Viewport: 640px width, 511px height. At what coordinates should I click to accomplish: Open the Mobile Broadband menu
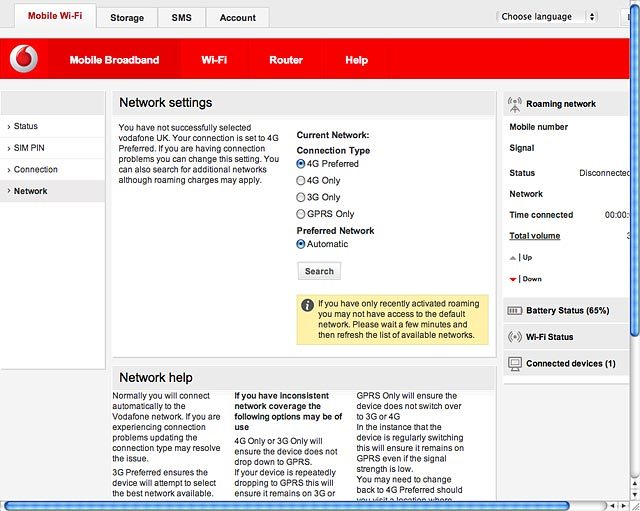pos(114,60)
